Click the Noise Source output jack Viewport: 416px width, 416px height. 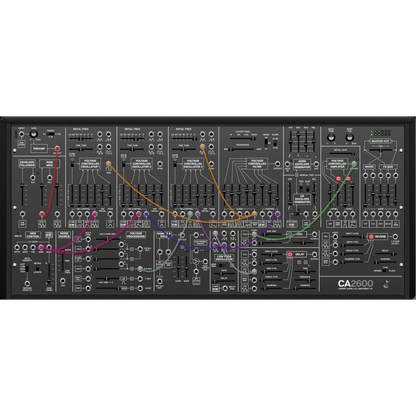pos(63,281)
